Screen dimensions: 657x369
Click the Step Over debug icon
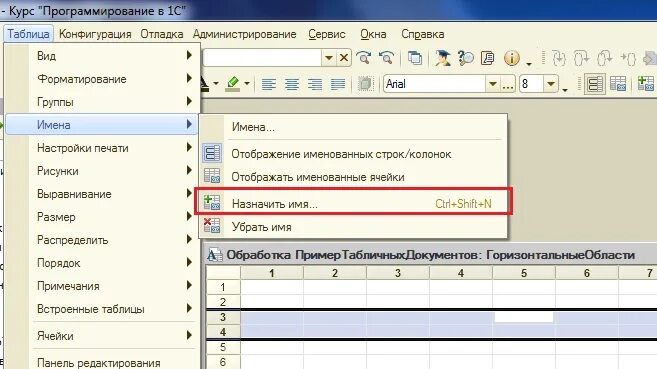[x=581, y=58]
